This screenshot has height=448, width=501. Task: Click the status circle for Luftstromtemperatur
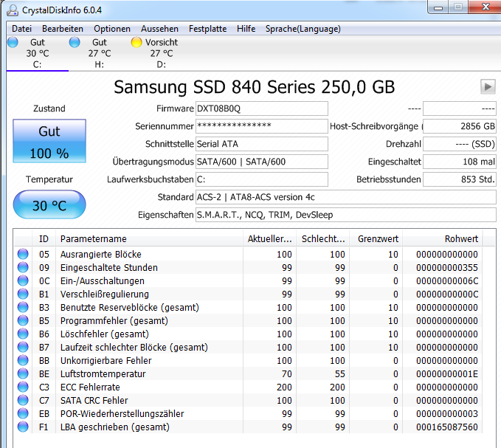click(x=23, y=373)
